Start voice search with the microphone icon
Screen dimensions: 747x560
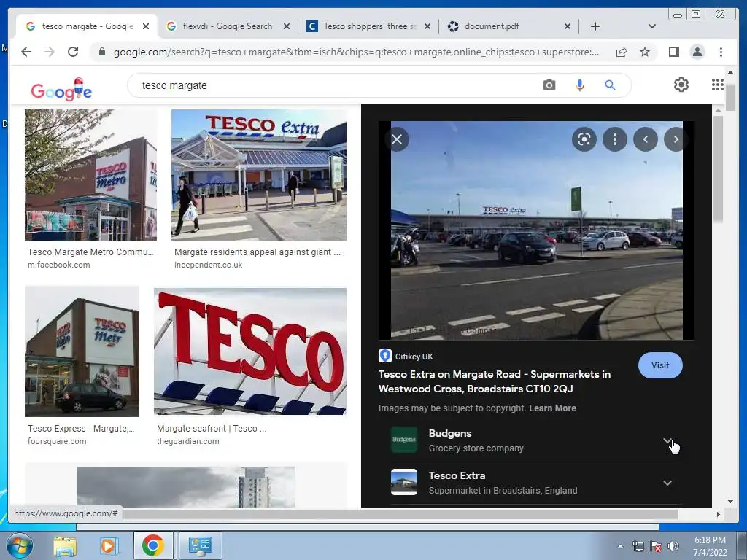[x=580, y=85]
